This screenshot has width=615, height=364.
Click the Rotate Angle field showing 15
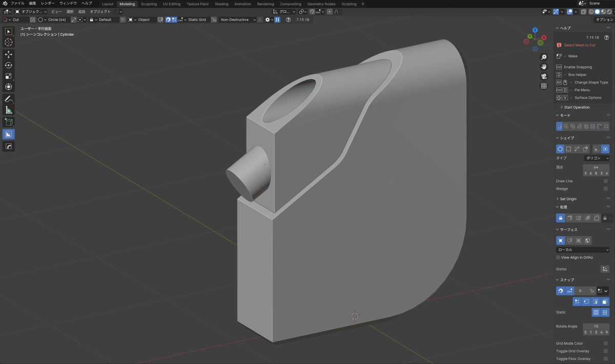(x=596, y=326)
